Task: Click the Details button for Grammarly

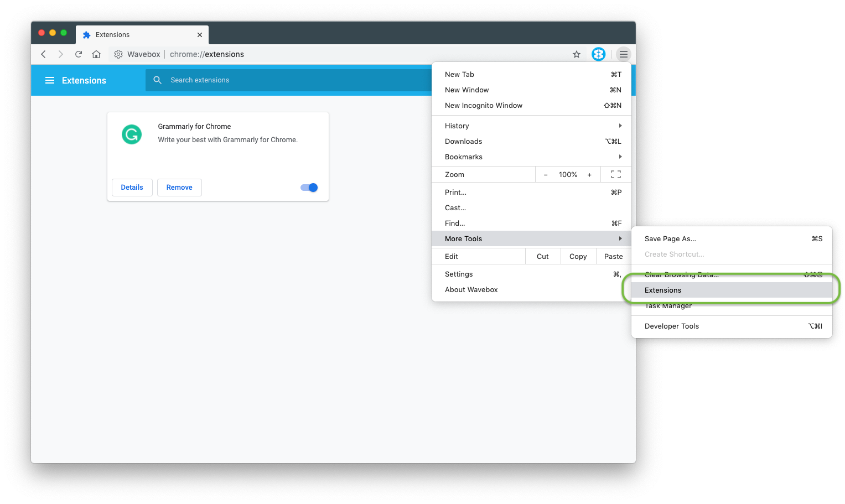Action: (132, 188)
